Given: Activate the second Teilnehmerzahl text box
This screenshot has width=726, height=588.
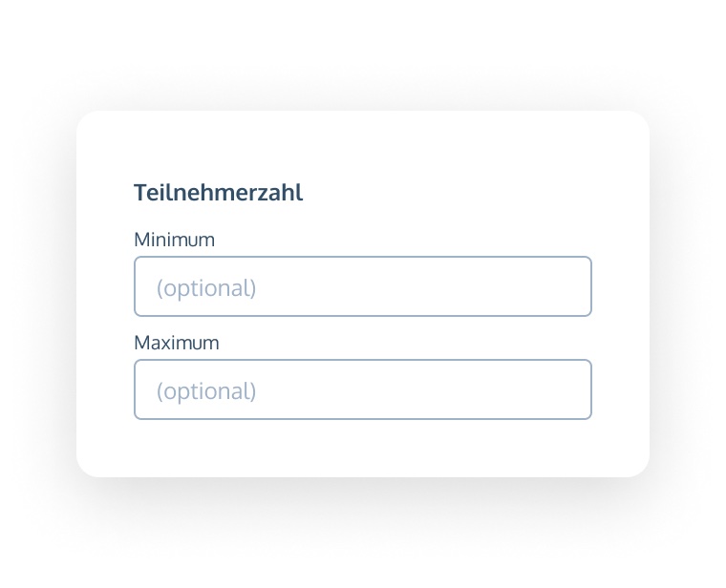Looking at the screenshot, I should [x=363, y=389].
